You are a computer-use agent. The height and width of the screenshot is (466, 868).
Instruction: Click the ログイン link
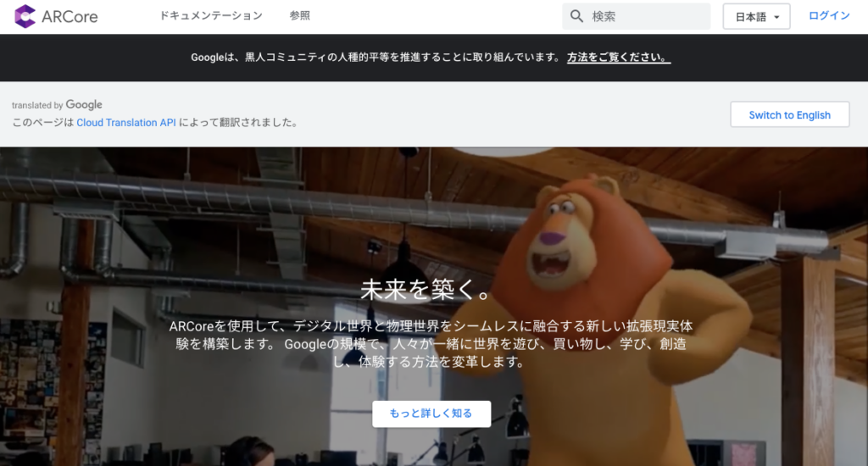pyautogui.click(x=829, y=16)
